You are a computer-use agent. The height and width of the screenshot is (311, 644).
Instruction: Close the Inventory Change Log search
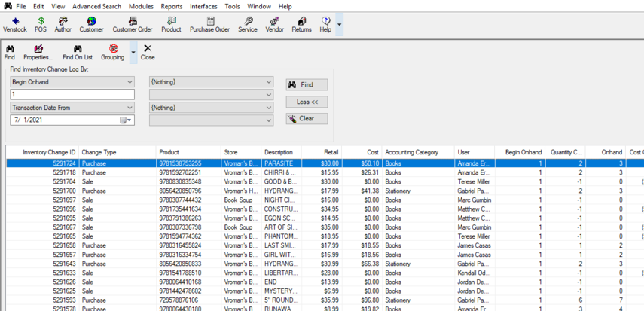(148, 53)
